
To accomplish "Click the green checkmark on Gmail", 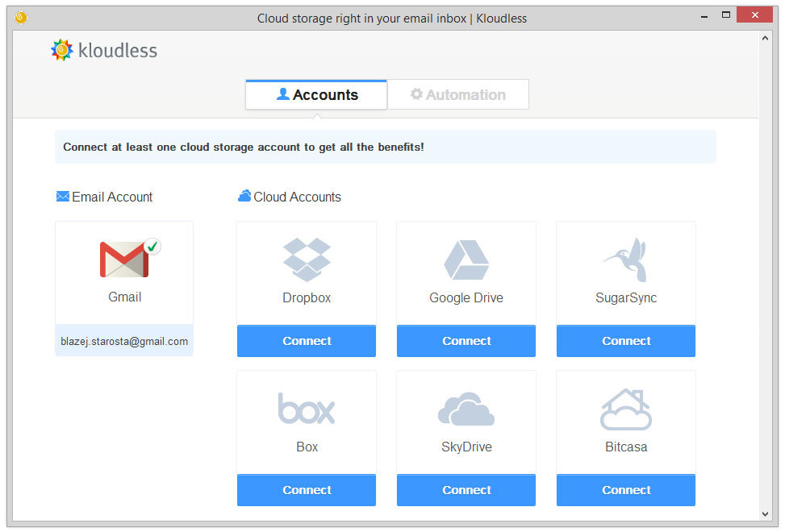I will [152, 246].
